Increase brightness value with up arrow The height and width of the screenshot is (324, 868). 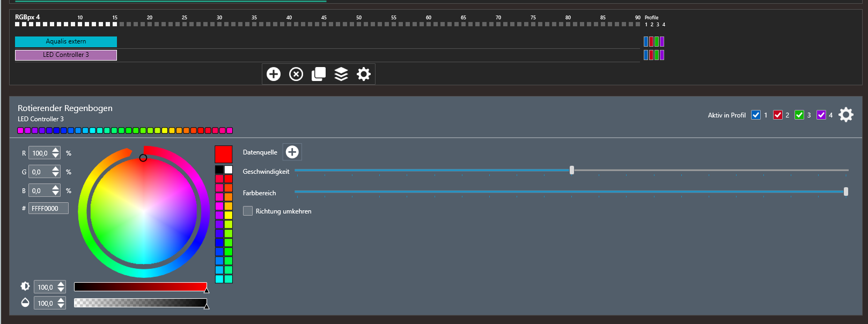click(x=61, y=284)
